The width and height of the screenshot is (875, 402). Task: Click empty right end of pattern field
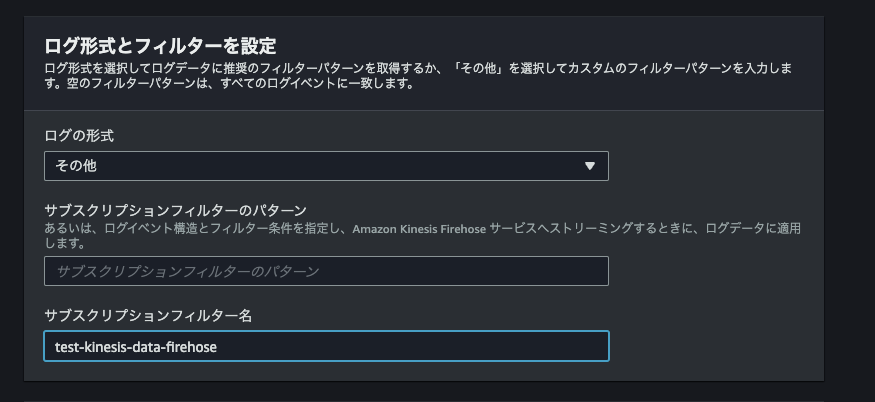point(560,271)
